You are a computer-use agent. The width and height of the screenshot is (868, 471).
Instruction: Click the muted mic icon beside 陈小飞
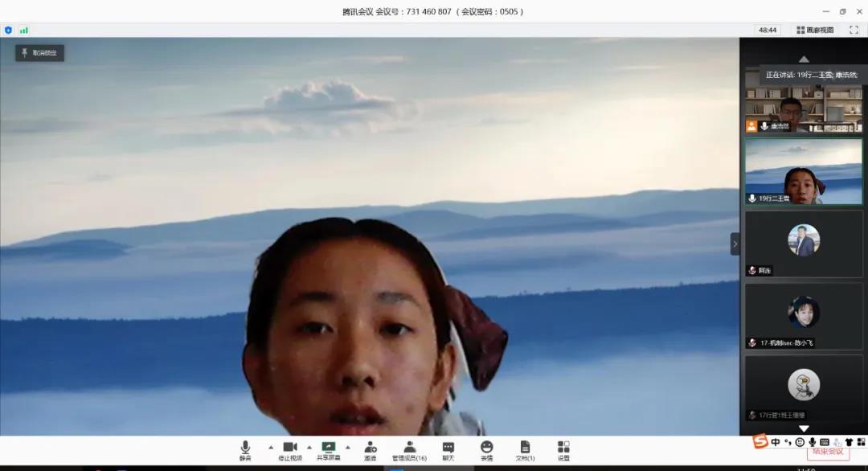[x=752, y=342]
